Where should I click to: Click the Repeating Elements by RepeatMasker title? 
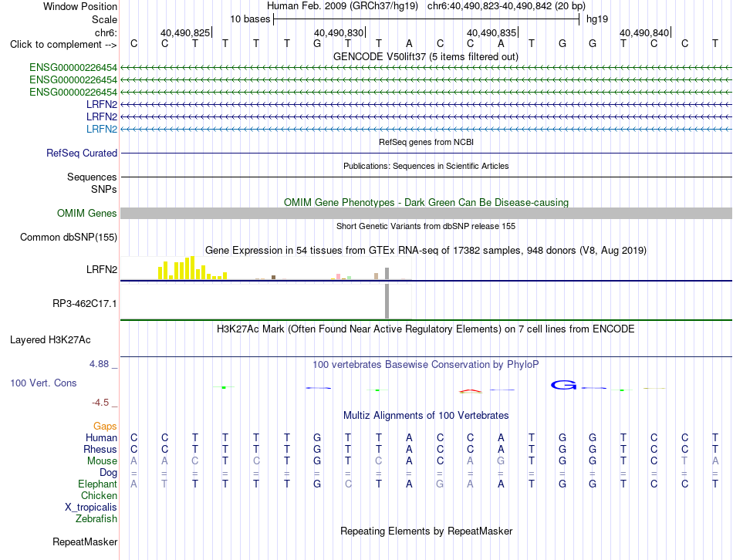pos(427,531)
